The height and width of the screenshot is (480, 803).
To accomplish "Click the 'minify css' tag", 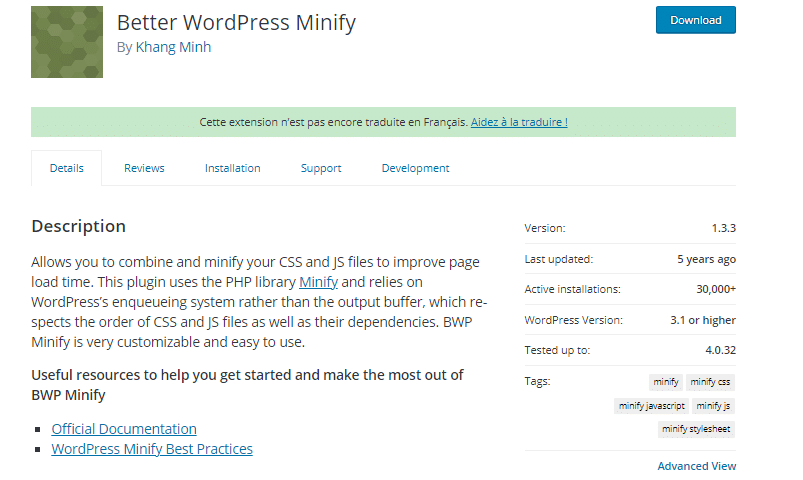I will coord(710,382).
